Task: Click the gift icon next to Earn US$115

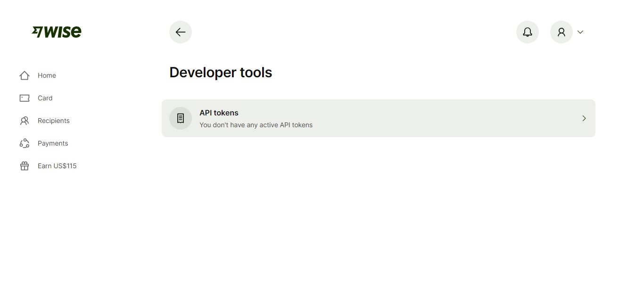Action: 24,166
